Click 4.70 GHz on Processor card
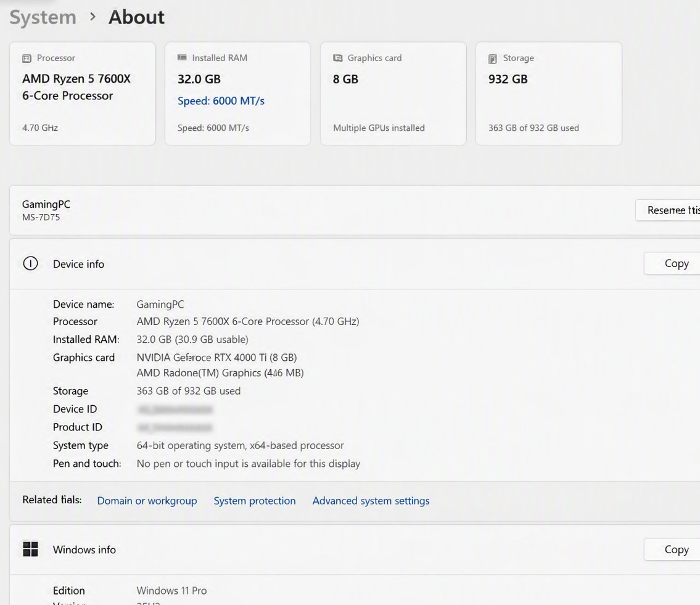The height and width of the screenshot is (605, 700). 40,128
